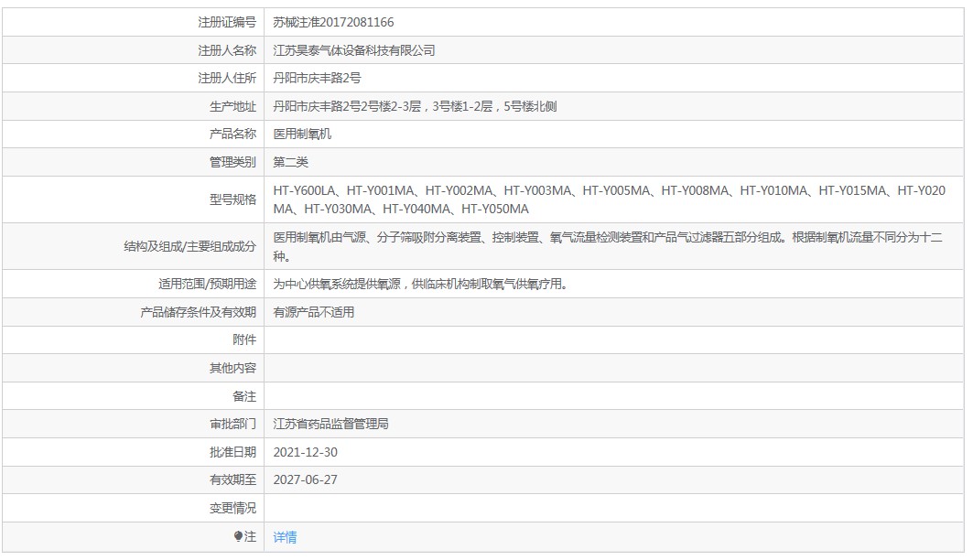The width and height of the screenshot is (973, 560).
Task: Select address value 丹阳市庆丰路2号 in 注册人住所 row
Action: pyautogui.click(x=317, y=78)
